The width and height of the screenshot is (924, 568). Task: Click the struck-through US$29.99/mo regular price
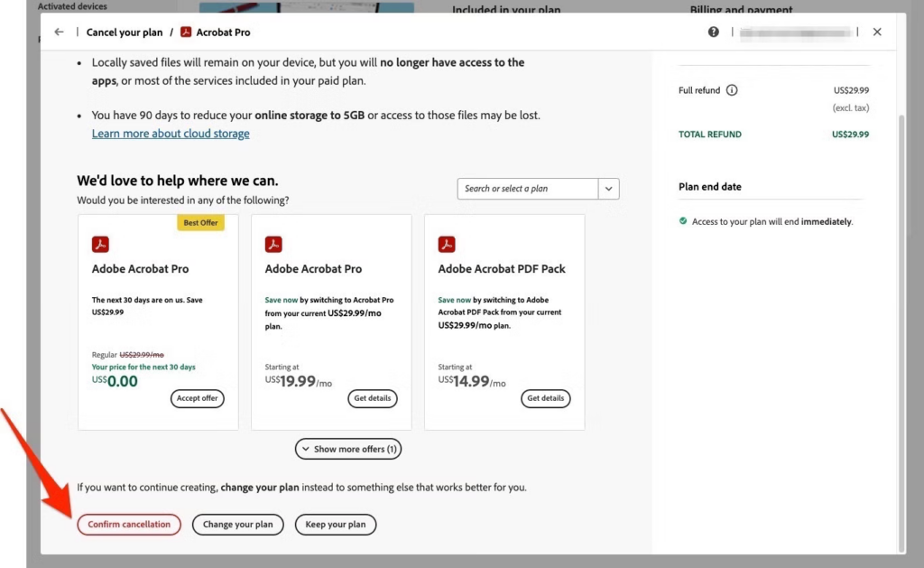142,355
